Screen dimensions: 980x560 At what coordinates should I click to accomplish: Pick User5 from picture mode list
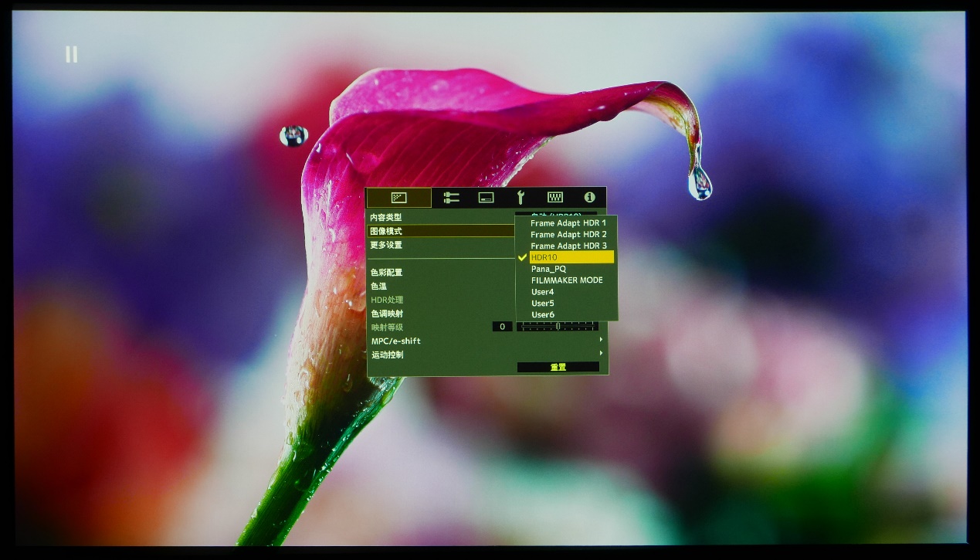point(542,304)
